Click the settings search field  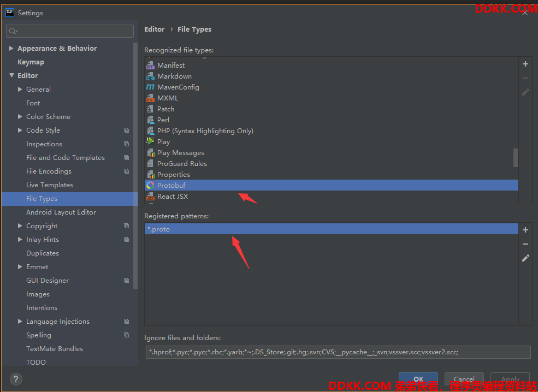(x=70, y=31)
